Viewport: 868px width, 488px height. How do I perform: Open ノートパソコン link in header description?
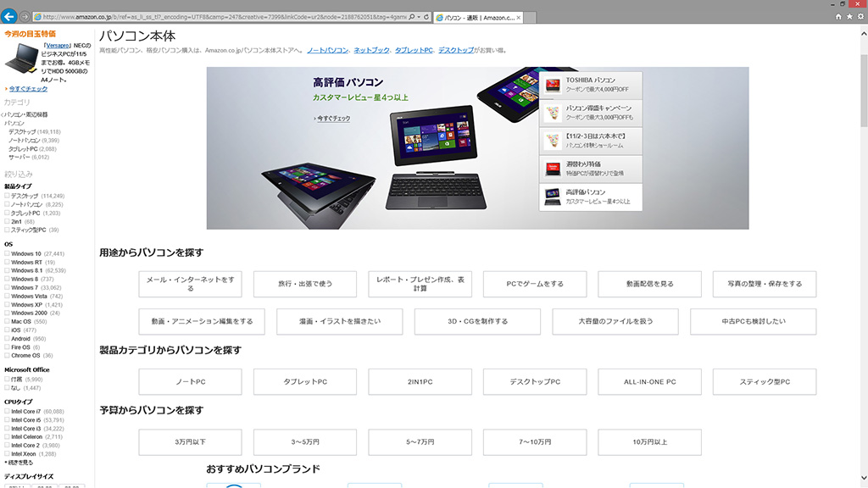(x=328, y=50)
